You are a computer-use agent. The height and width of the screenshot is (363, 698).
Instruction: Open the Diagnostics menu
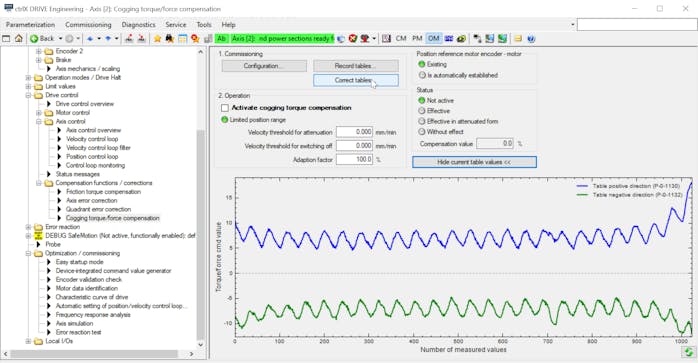pyautogui.click(x=138, y=25)
